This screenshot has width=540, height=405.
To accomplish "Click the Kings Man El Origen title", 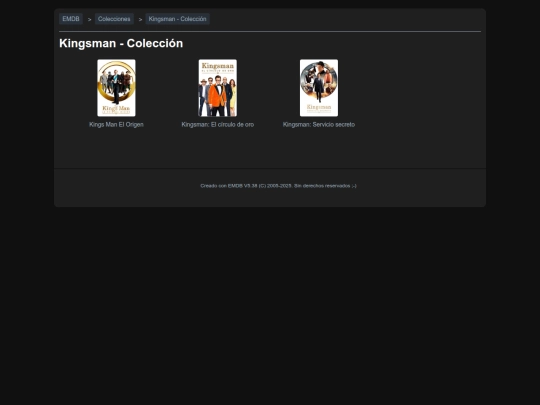I will point(116,125).
